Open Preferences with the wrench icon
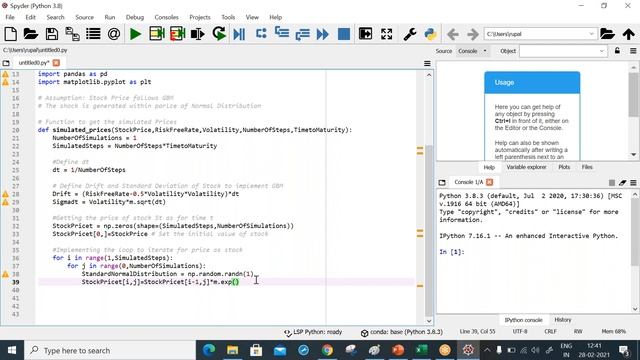This screenshot has height=360, width=640. click(409, 34)
